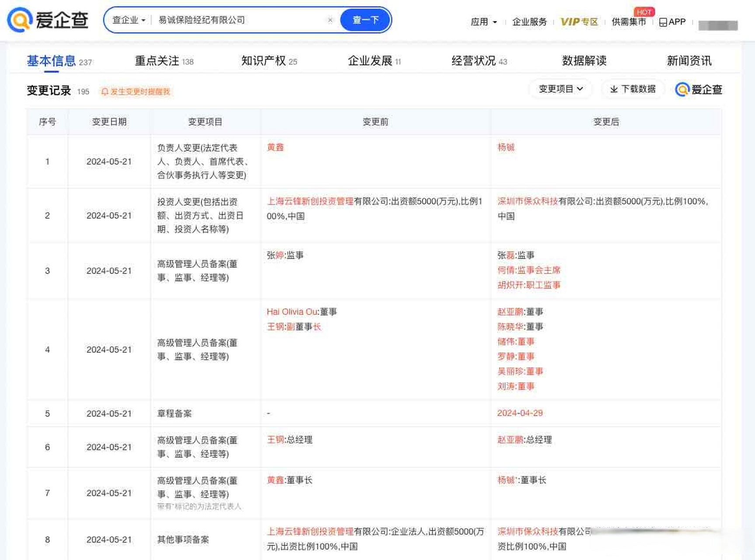The width and height of the screenshot is (755, 560).
Task: Click the 爱企查 watermark logo beside 下载数据
Action: coord(698,89)
